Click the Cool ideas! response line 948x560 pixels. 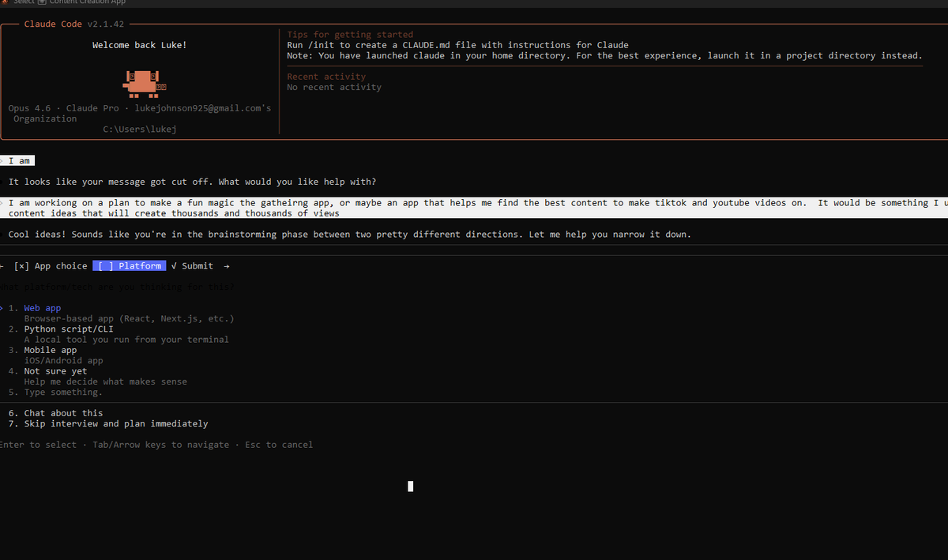point(349,235)
